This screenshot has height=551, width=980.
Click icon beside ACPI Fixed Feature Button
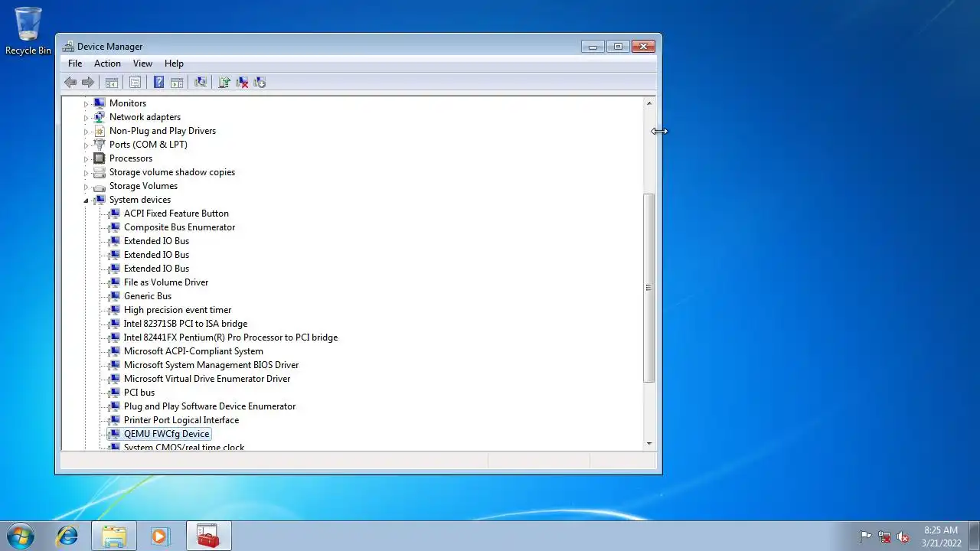click(113, 214)
